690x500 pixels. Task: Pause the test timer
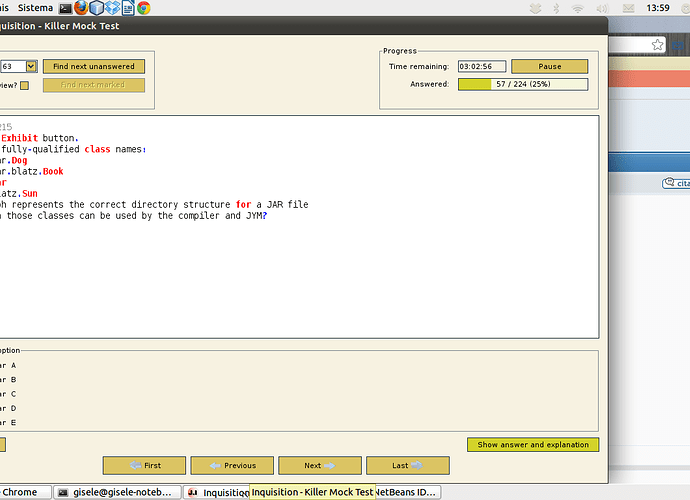[x=550, y=66]
